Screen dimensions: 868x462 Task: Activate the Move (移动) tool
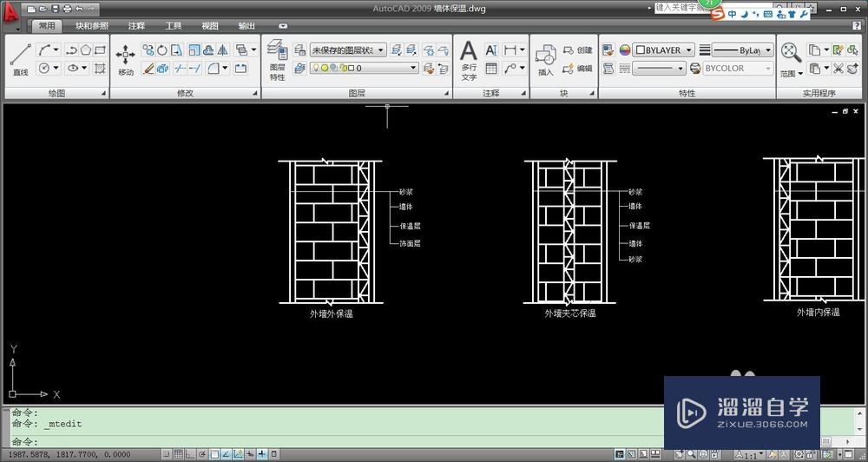126,59
